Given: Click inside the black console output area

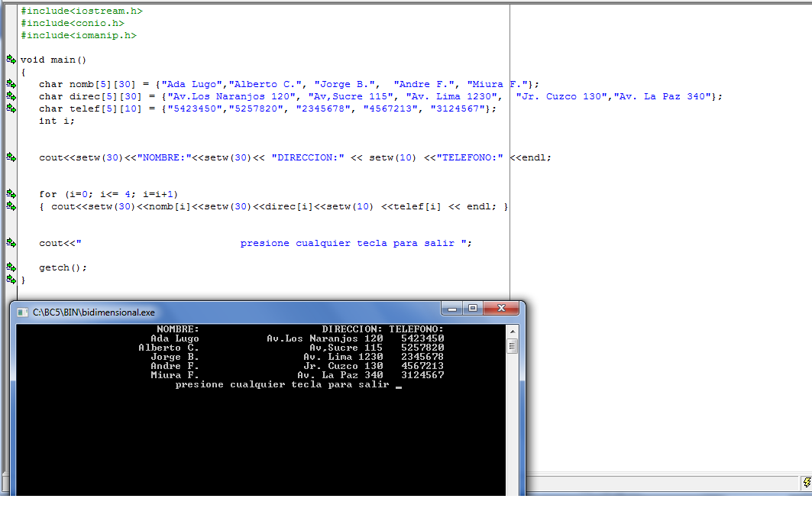Looking at the screenshot, I should pyautogui.click(x=267, y=428).
